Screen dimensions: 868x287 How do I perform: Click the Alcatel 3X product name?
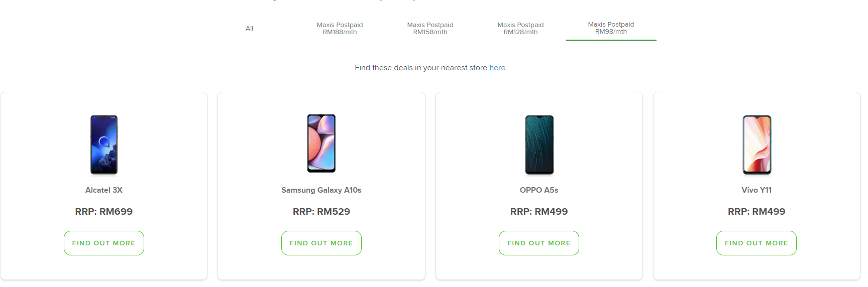pos(104,190)
